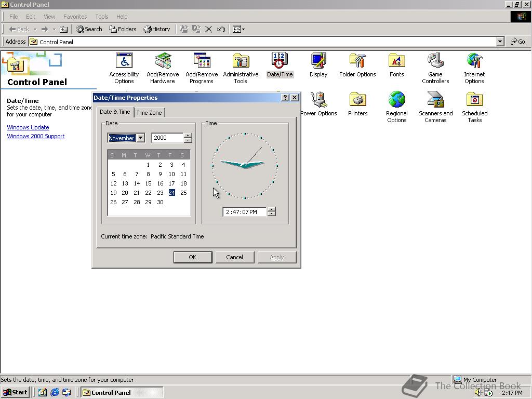Launch Internet Explorer from Quick Launch
This screenshot has width=532, height=399.
pyautogui.click(x=55, y=393)
